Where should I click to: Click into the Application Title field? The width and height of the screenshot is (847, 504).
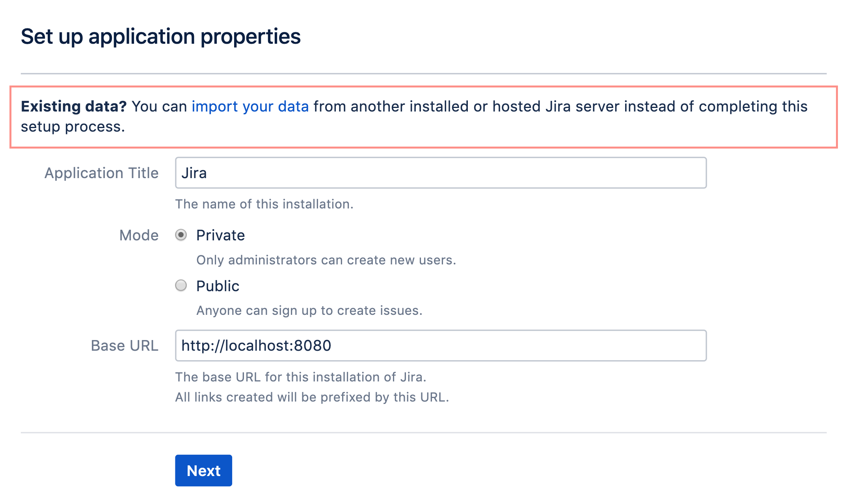[x=440, y=173]
